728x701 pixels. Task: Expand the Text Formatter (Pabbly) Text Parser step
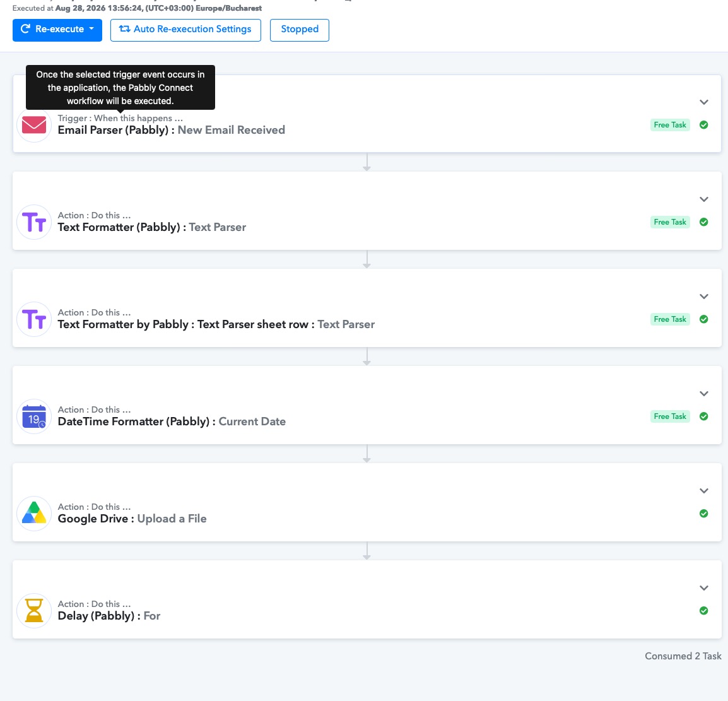[x=704, y=199]
